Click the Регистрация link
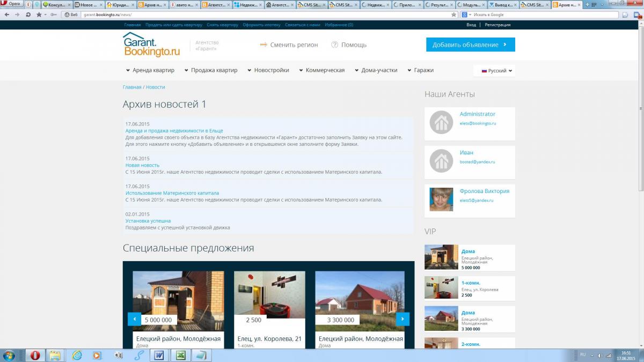644x362 pixels. 497,25
